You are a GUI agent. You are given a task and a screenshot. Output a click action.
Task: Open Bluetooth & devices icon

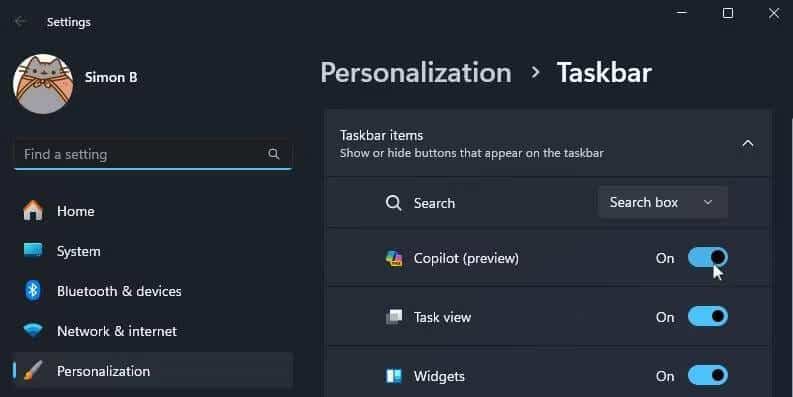(x=33, y=291)
